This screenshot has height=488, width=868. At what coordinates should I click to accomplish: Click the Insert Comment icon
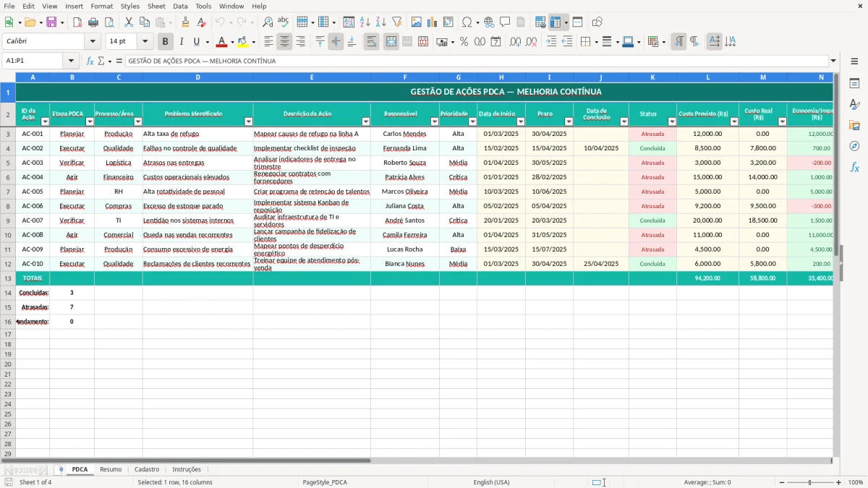point(506,22)
